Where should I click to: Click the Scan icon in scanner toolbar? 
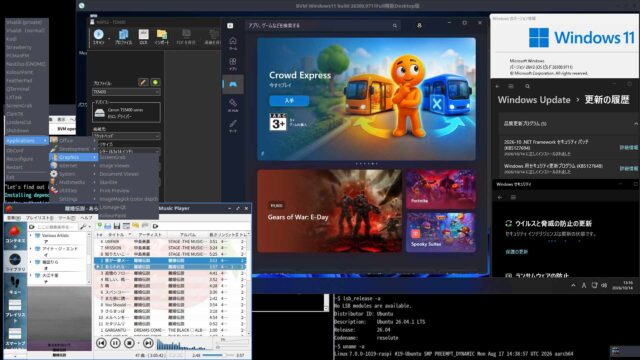(98, 37)
